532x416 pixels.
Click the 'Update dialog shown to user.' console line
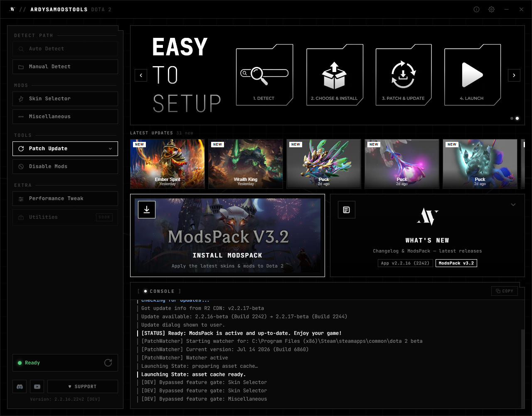(183, 325)
